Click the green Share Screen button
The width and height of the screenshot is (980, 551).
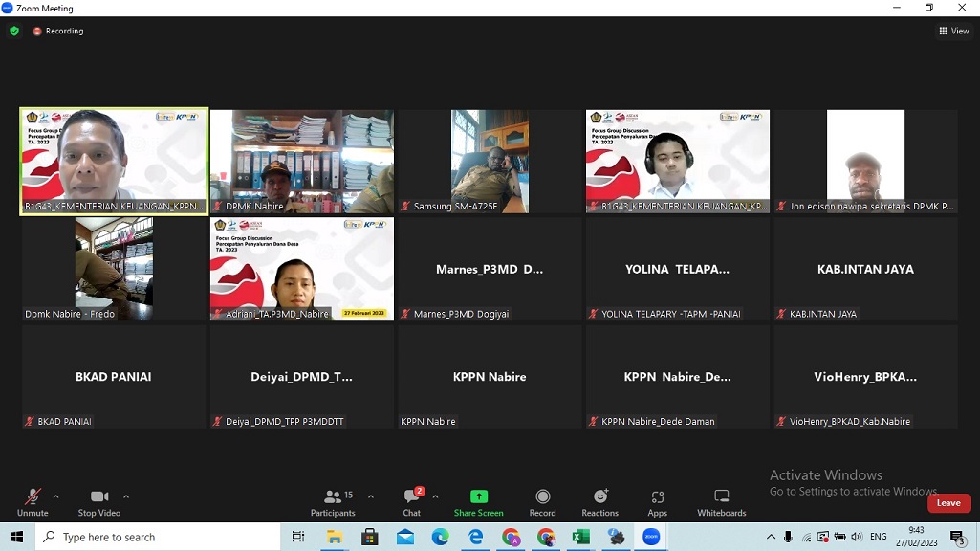click(x=479, y=503)
